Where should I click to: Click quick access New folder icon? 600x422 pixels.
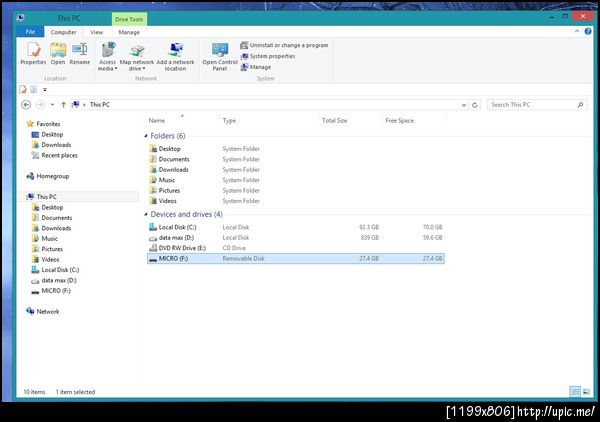34,90
